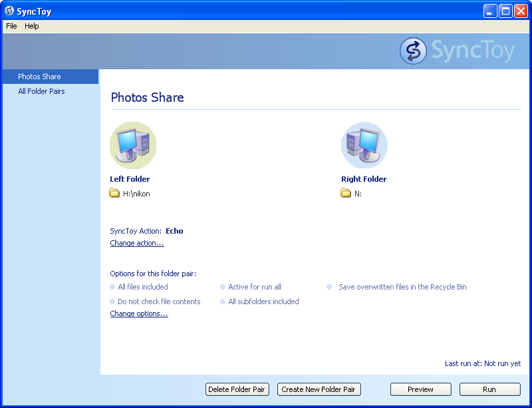Click the Run button
Image resolution: width=532 pixels, height=408 pixels.
489,389
